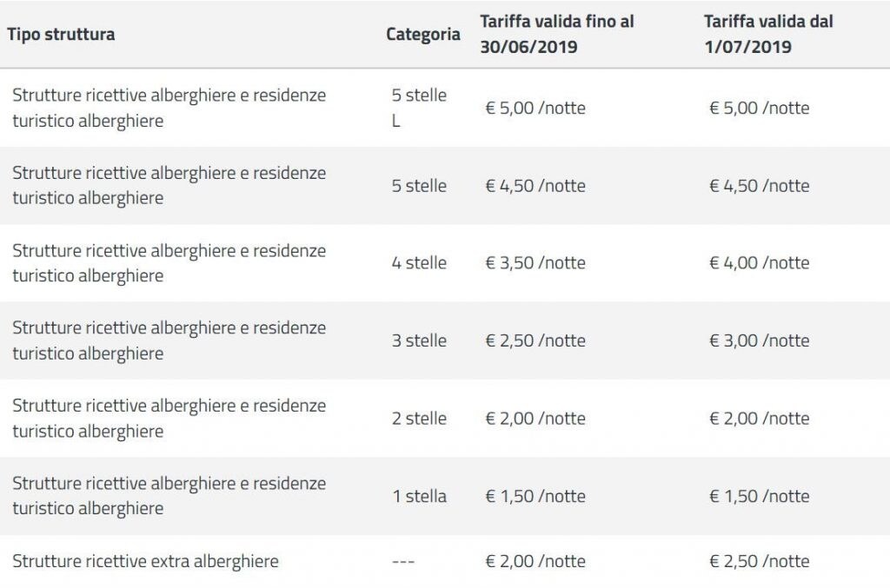The image size is (890, 588).
Task: Click 'Strutture ricettive extra alberghiere' text
Action: [x=145, y=561]
